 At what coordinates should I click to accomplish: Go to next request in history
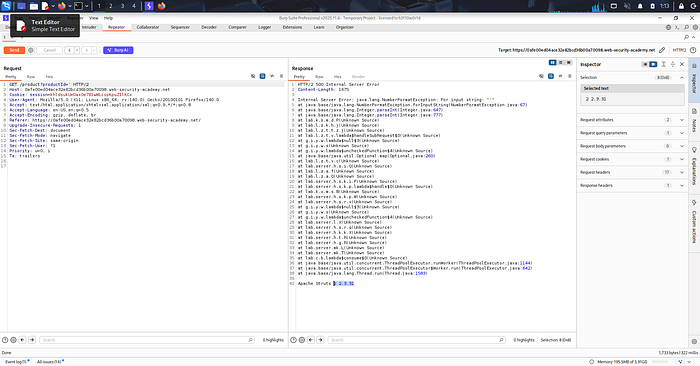pyautogui.click(x=86, y=50)
